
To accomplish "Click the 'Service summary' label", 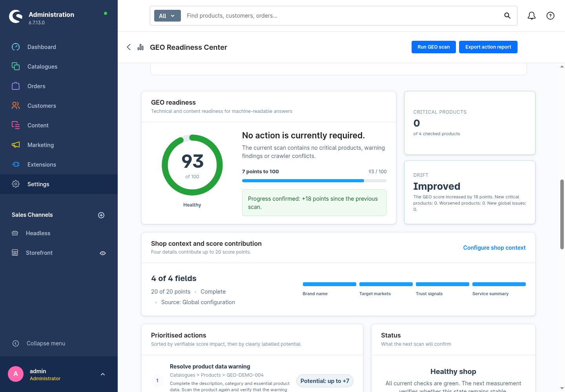I will coord(490,294).
